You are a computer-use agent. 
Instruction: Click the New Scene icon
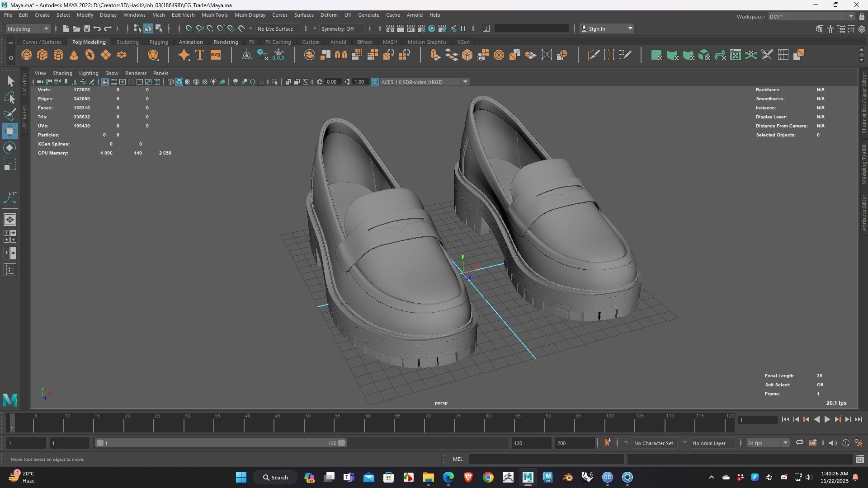[x=66, y=28]
